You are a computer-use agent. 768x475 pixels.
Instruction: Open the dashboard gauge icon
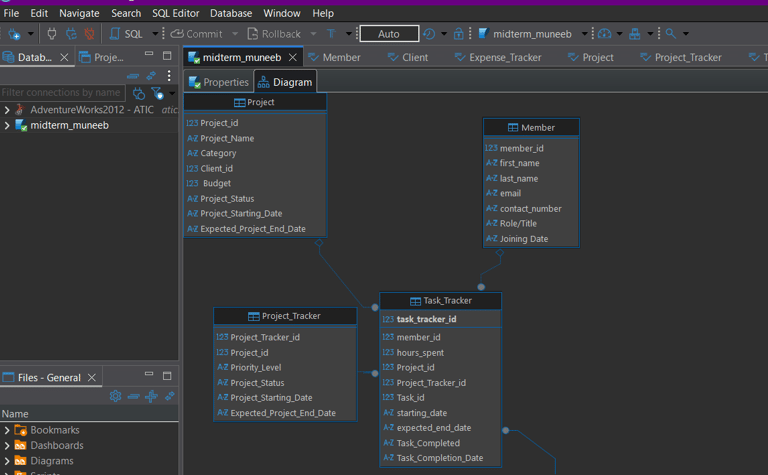(604, 34)
